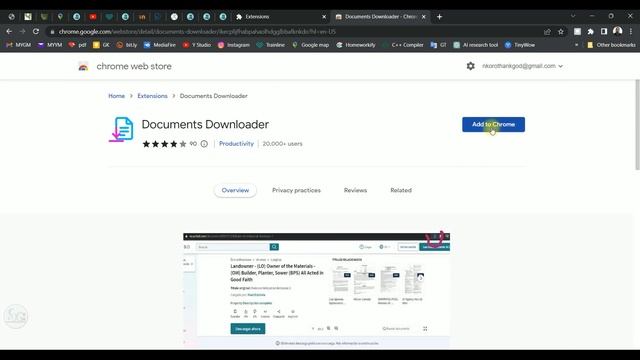Expand the account email dropdown
Screen dimensions: 640x360
[x=522, y=66]
